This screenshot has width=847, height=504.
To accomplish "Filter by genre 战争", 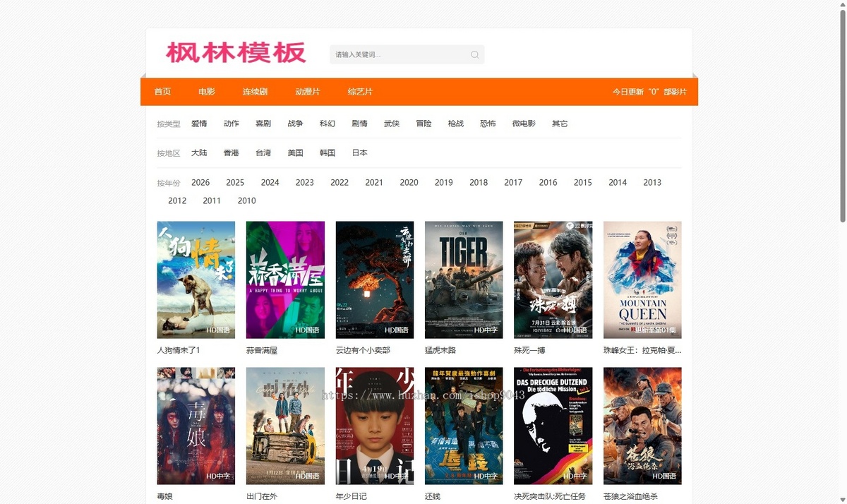I will [x=295, y=124].
